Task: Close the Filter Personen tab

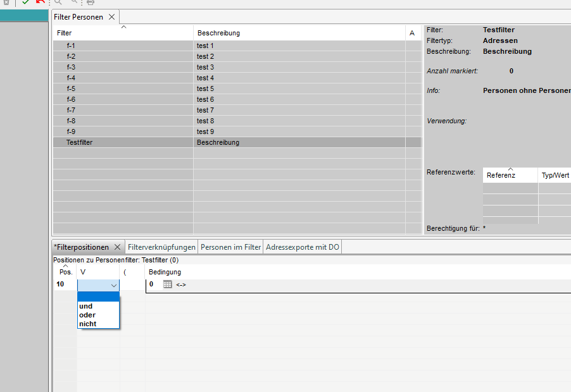Action: point(112,17)
